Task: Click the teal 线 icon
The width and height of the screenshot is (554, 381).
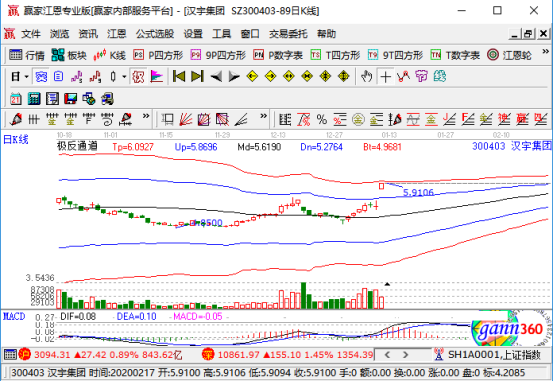Action: [x=440, y=76]
